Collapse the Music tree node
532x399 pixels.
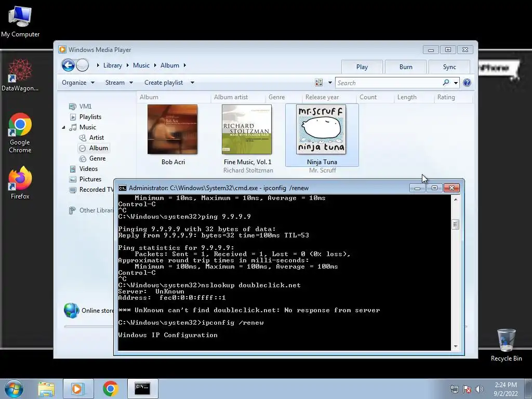tap(63, 127)
